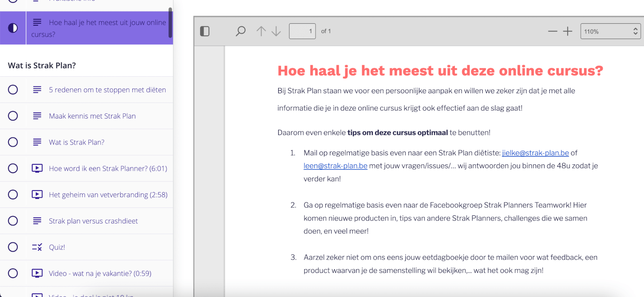Click text icon beside '5 redenen om te stoppen met diëten'
The width and height of the screenshot is (644, 297).
click(37, 90)
